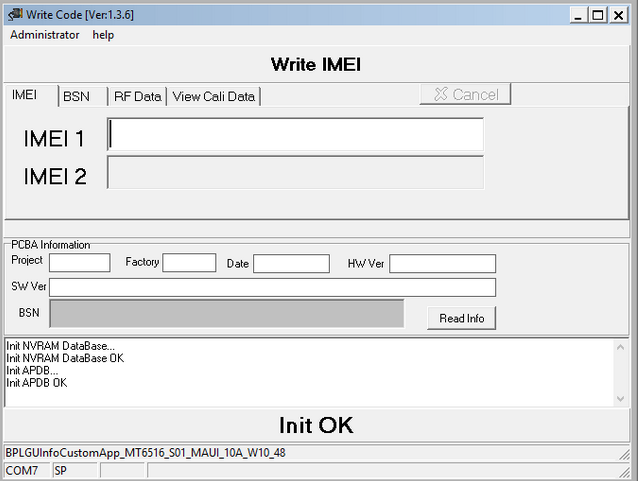Viewport: 638px width, 481px height.
Task: Click the log scroll up arrow
Action: pos(621,347)
